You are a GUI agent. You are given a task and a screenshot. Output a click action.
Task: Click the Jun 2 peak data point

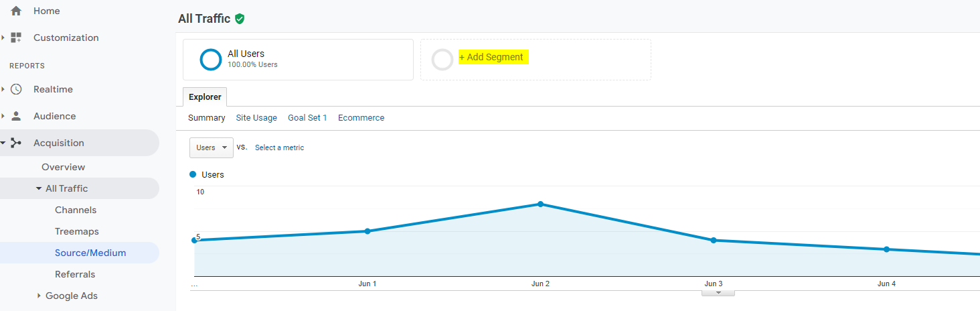point(540,204)
